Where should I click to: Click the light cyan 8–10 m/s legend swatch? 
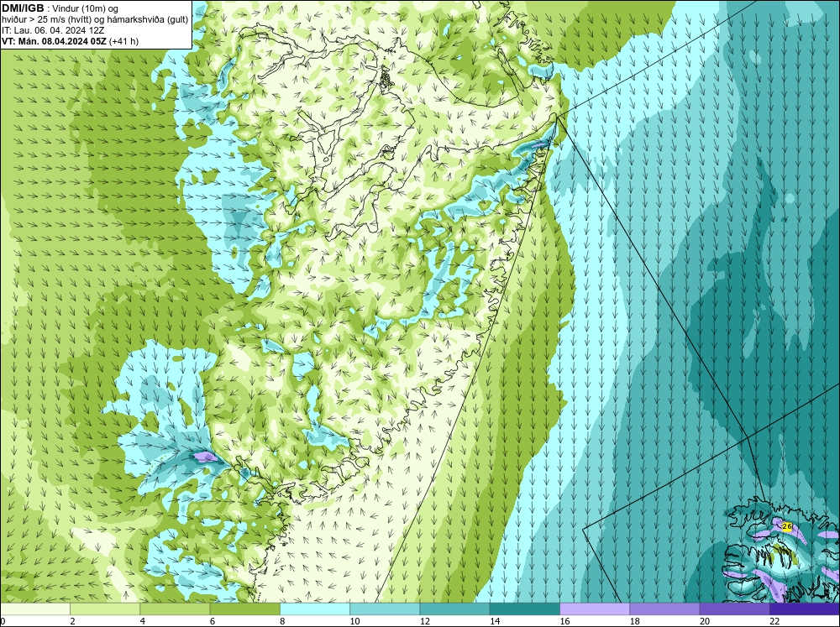(315, 609)
